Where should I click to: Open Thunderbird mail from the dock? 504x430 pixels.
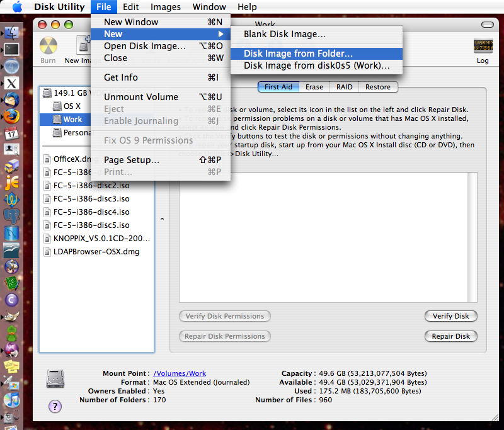[11, 100]
